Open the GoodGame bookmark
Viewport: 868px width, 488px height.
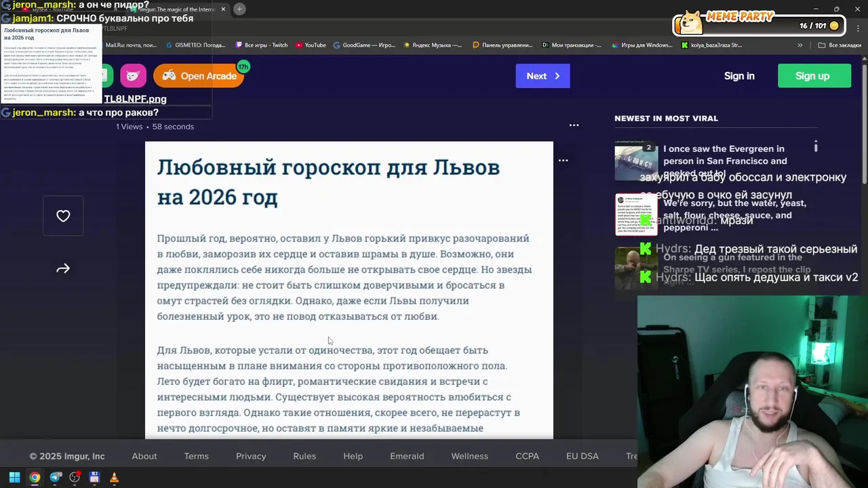click(x=364, y=45)
